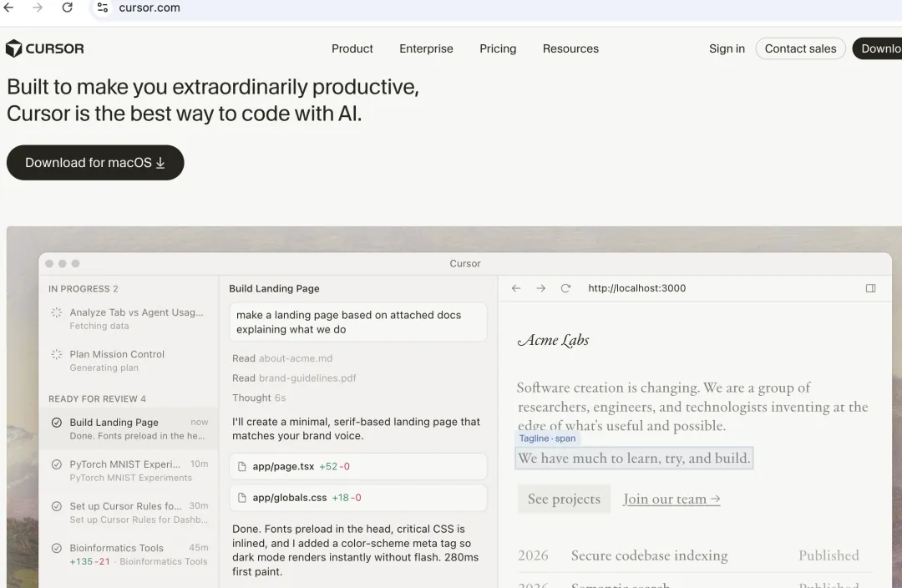Go forward in the embedded localhost preview
Screen dimensions: 902x588
coord(540,288)
